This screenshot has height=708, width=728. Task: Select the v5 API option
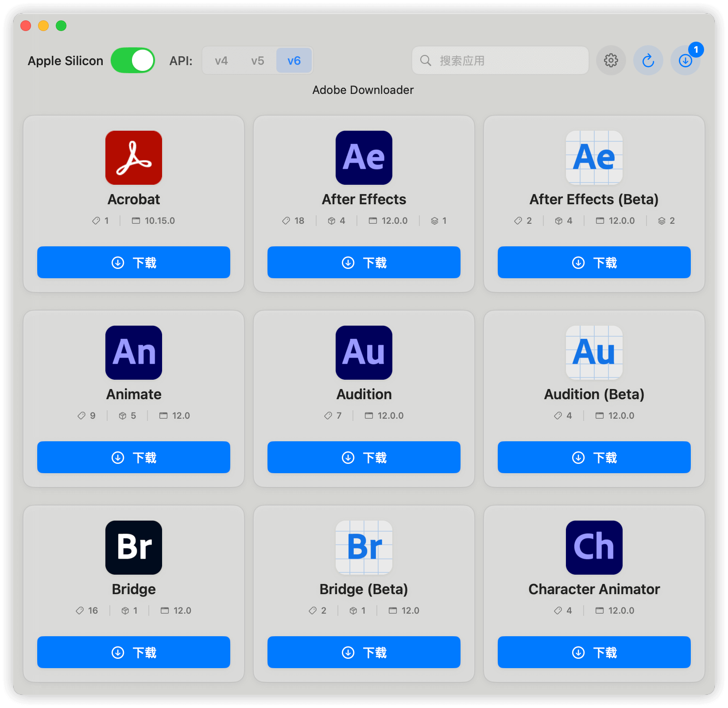click(x=257, y=60)
